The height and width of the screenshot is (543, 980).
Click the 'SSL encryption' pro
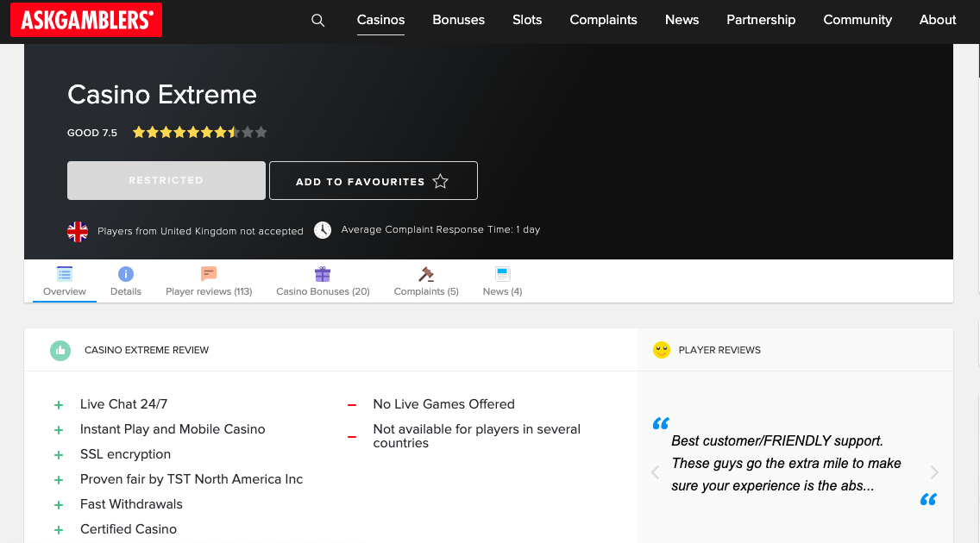click(x=126, y=453)
